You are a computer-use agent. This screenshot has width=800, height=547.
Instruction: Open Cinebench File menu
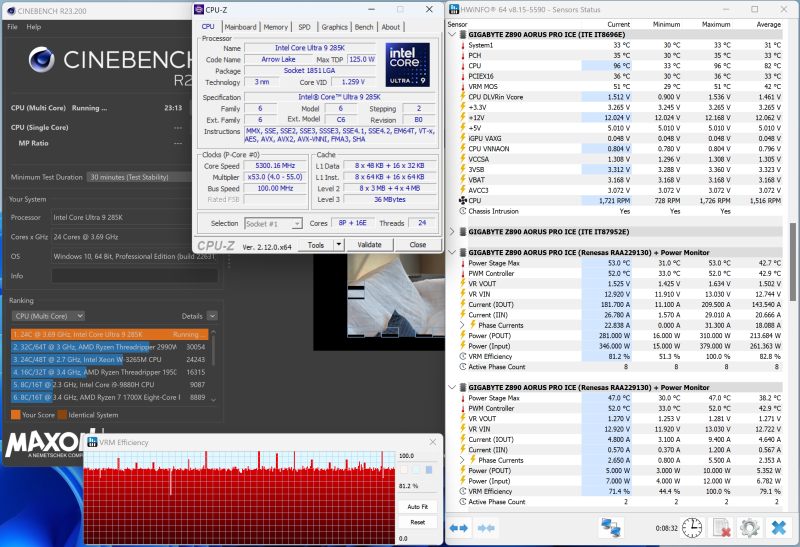pyautogui.click(x=13, y=27)
